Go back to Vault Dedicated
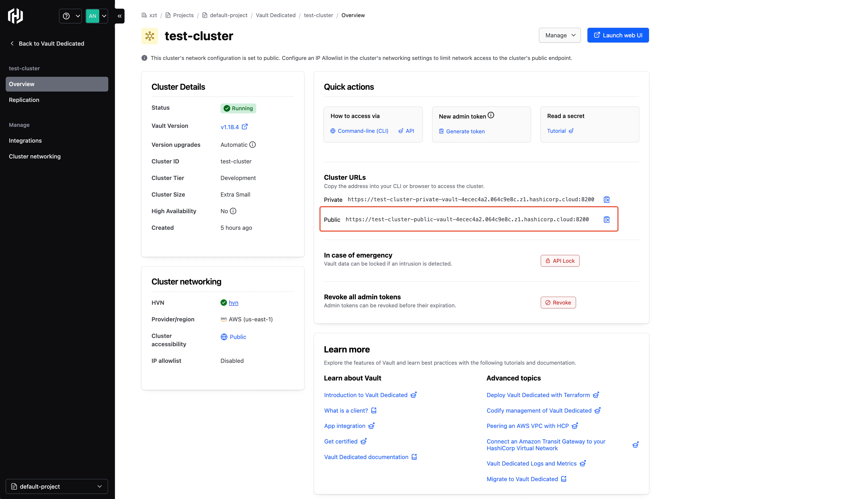The width and height of the screenshot is (868, 499). click(x=47, y=44)
